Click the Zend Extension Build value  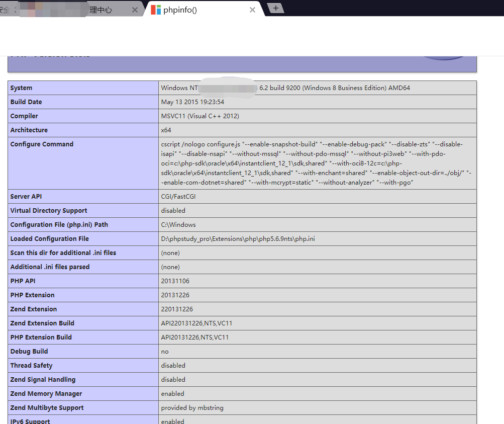click(196, 323)
